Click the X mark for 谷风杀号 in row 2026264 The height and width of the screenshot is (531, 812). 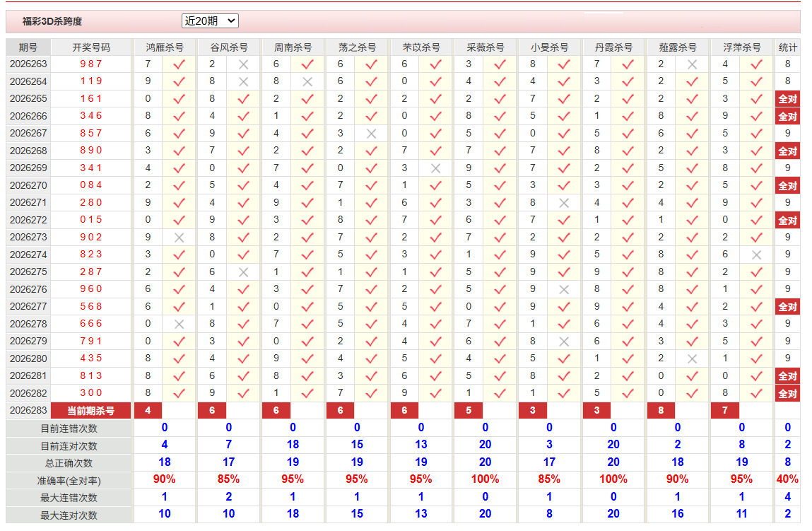coord(243,82)
